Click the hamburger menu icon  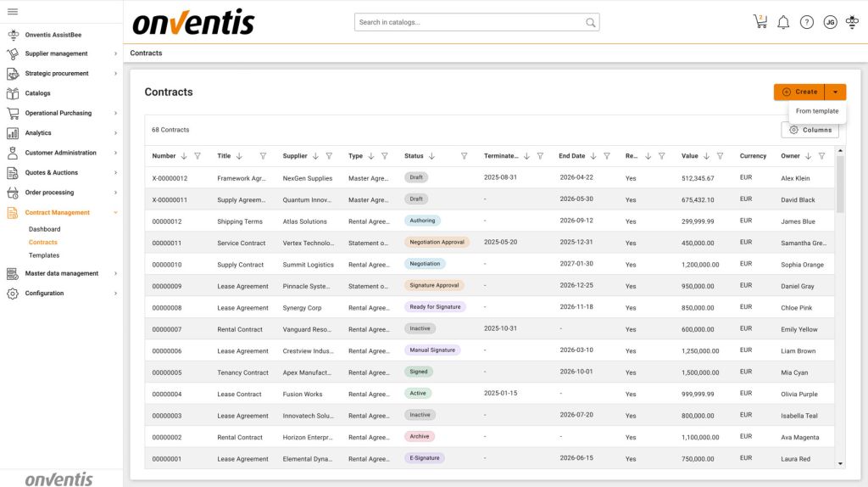13,11
